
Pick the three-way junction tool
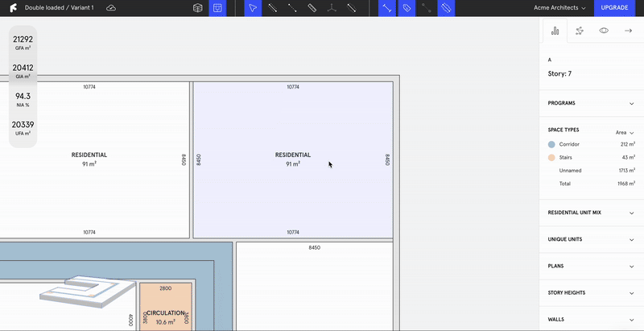[332, 8]
